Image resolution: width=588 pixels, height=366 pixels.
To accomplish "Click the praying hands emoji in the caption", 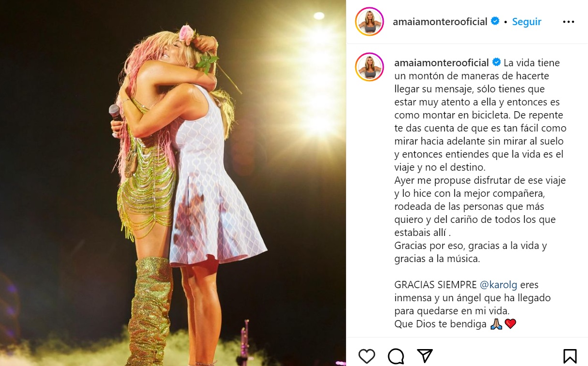I will tap(496, 324).
